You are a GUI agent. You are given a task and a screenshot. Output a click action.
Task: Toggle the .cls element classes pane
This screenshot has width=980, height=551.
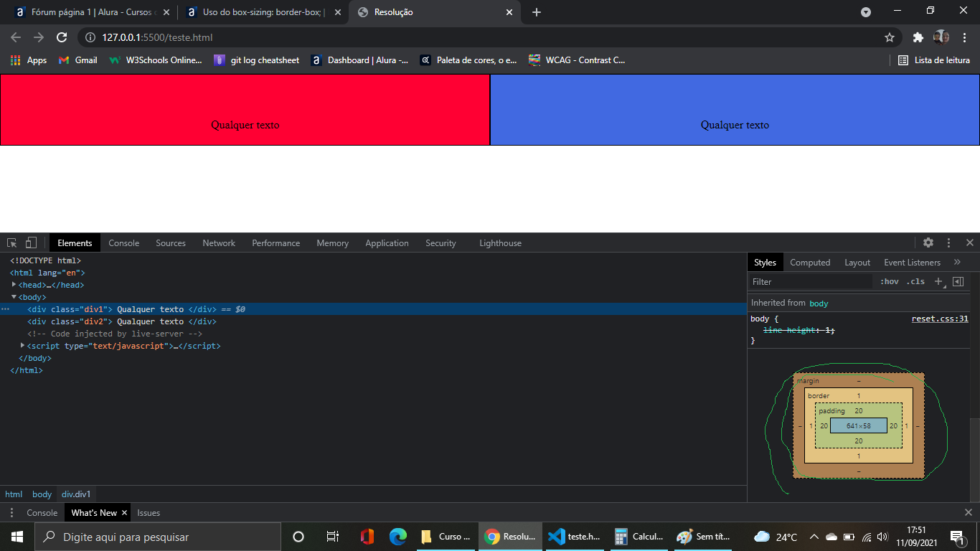point(915,281)
